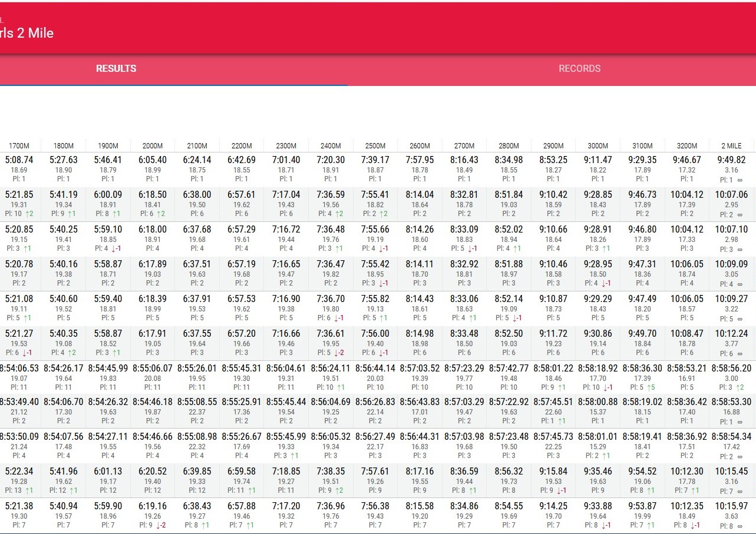Viewport: 756px width, 534px height.
Task: Click the 7:20.30 split at 2400M
Action: tap(331, 160)
